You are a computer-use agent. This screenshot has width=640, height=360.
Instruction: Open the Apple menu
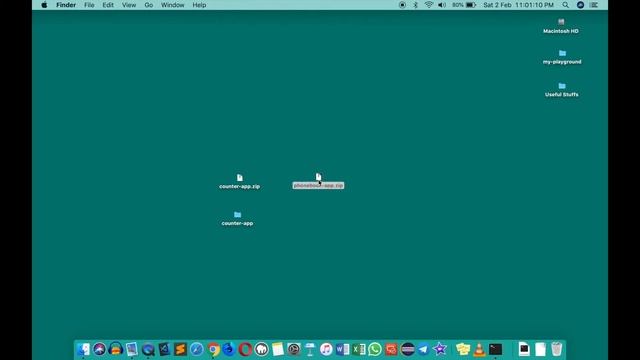44,5
